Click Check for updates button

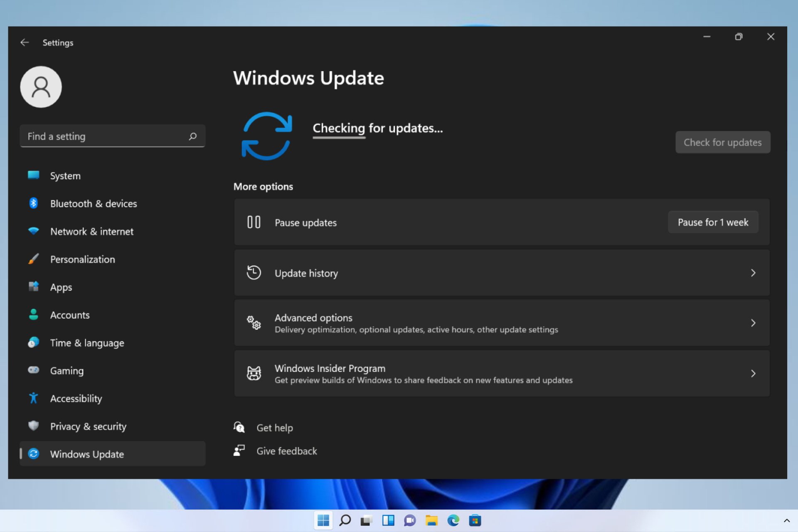click(x=722, y=142)
